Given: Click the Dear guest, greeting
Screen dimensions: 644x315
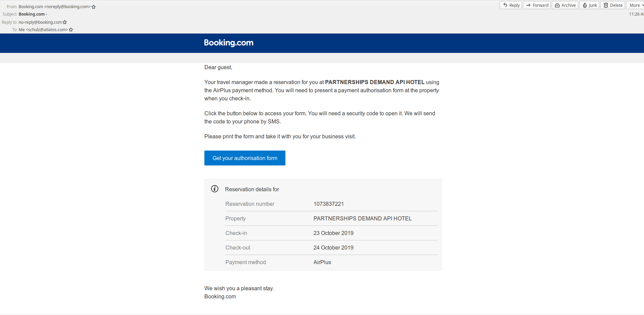Looking at the screenshot, I should pos(218,67).
